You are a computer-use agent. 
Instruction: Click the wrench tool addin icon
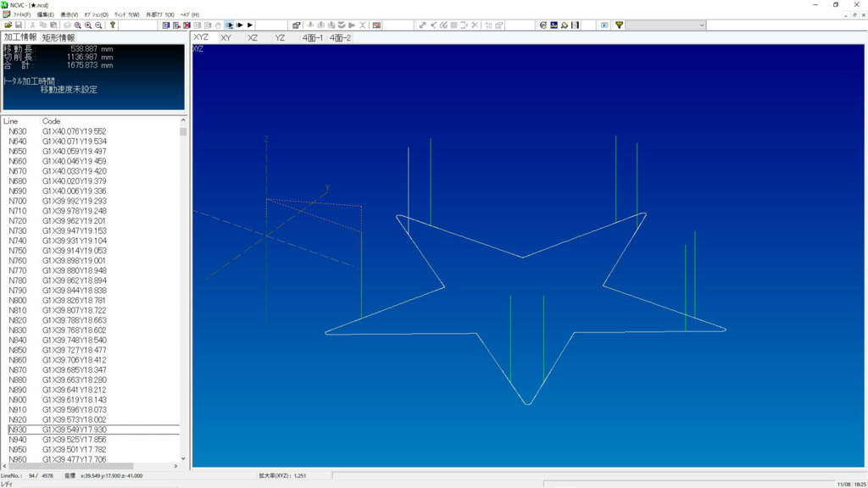(564, 25)
